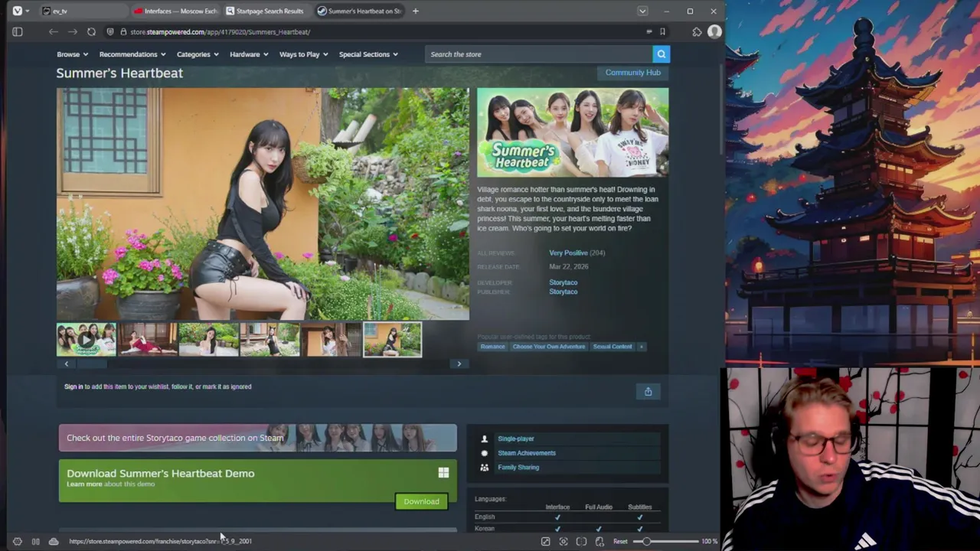The height and width of the screenshot is (551, 980).
Task: Select the highlighted last screenshot thumbnail
Action: click(x=392, y=340)
